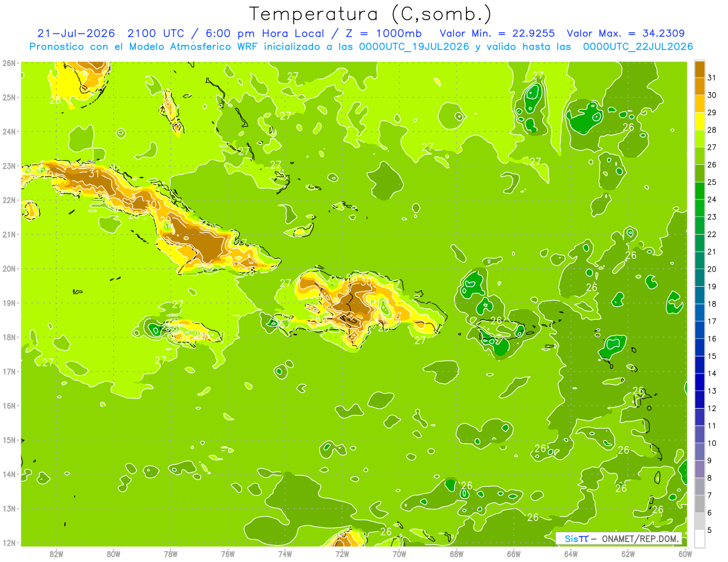
Task: Click legend value label 5
Action: tap(710, 530)
